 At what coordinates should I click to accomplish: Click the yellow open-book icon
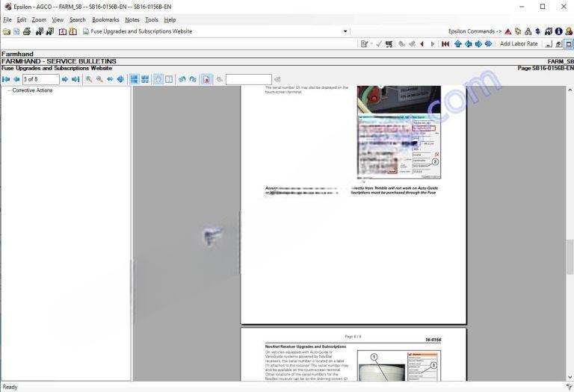[72, 31]
